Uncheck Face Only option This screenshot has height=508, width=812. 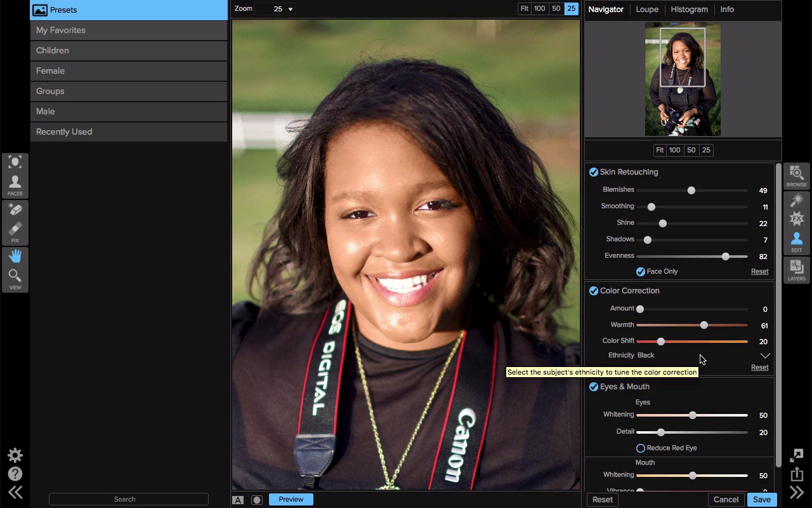pos(641,272)
